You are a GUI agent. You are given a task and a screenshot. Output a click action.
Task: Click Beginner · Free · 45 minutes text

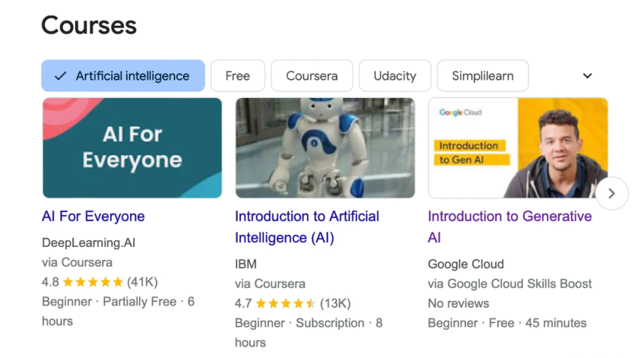(507, 323)
